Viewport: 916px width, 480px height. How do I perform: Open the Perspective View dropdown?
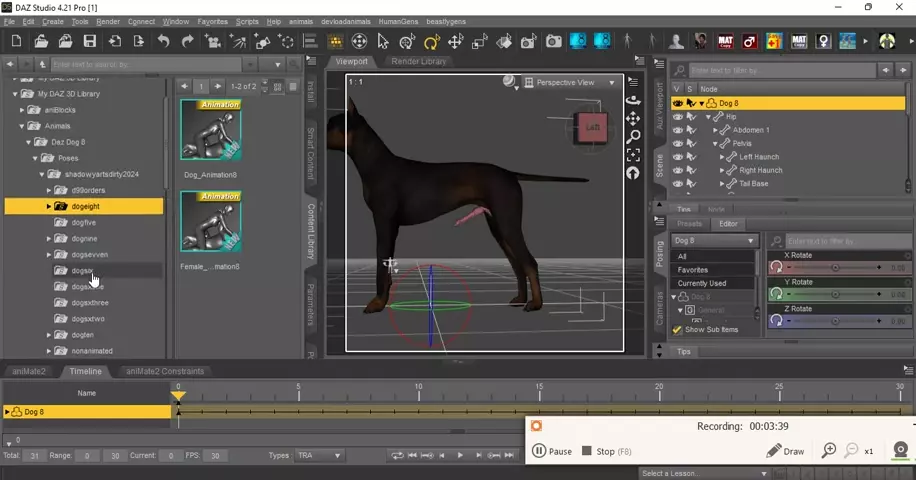tap(570, 83)
